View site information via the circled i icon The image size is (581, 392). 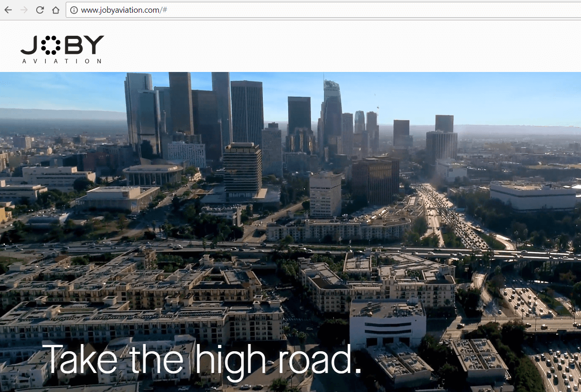pos(74,10)
